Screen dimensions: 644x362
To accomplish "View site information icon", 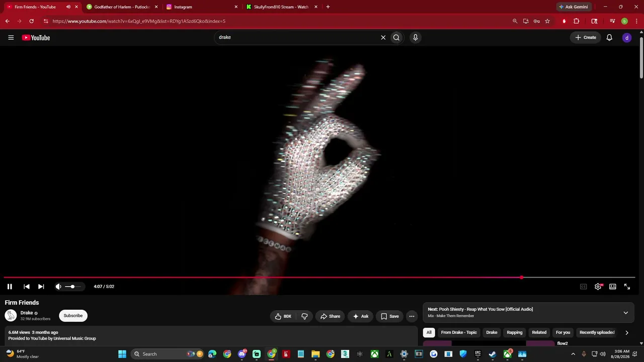I will (46, 21).
